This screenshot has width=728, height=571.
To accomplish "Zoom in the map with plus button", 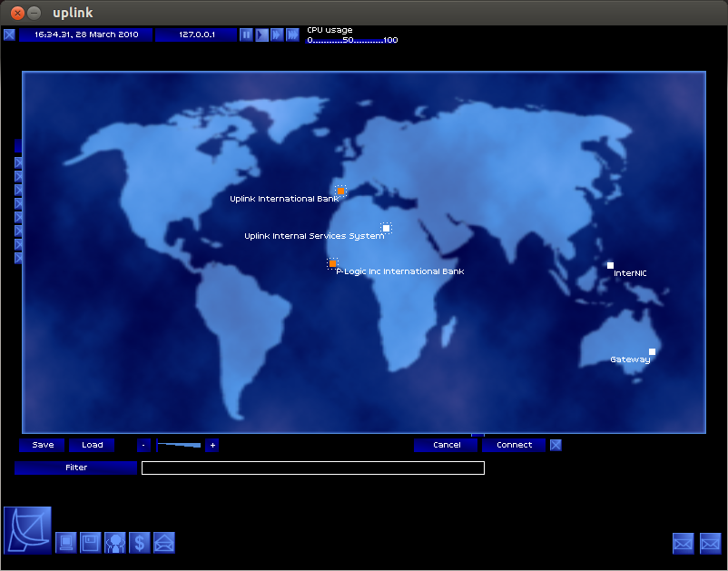I will [212, 445].
